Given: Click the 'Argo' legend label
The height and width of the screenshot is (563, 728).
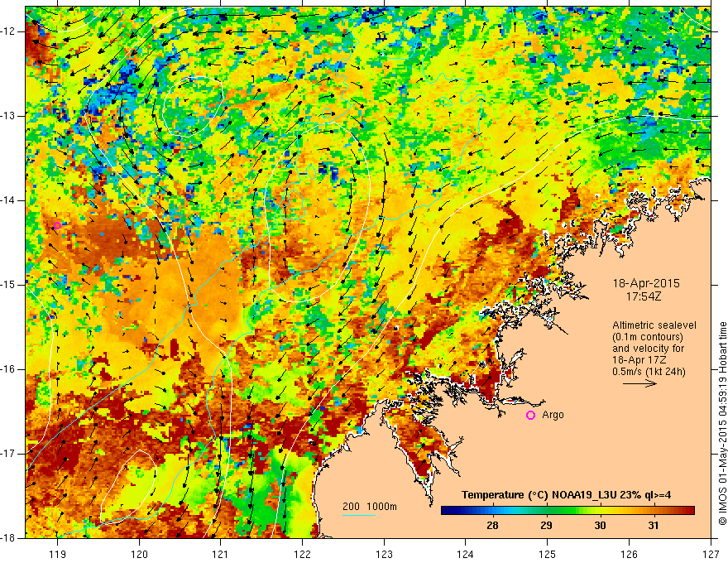Looking at the screenshot, I should 553,415.
